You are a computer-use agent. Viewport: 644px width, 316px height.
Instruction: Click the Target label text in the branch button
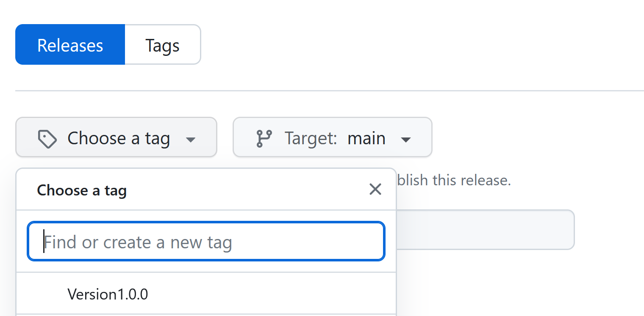click(311, 138)
